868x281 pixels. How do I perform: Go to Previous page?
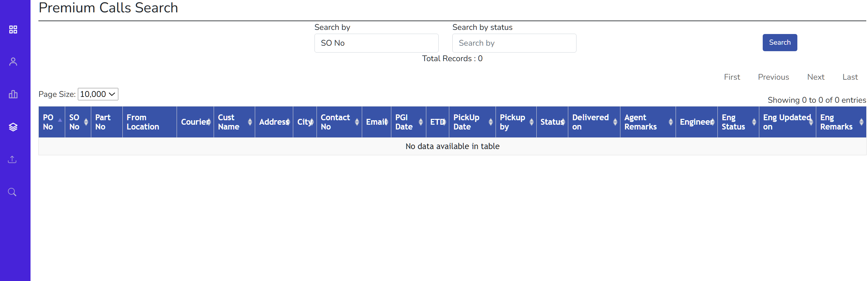point(773,77)
